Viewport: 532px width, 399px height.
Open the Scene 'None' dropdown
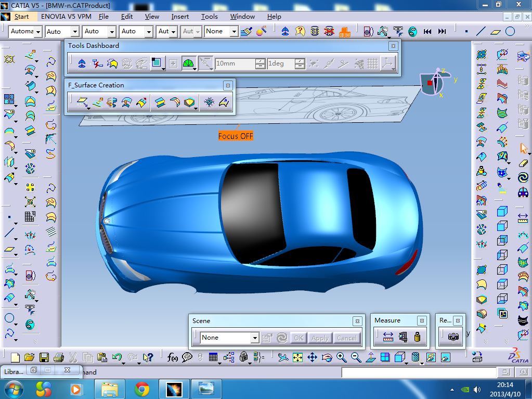[255, 338]
